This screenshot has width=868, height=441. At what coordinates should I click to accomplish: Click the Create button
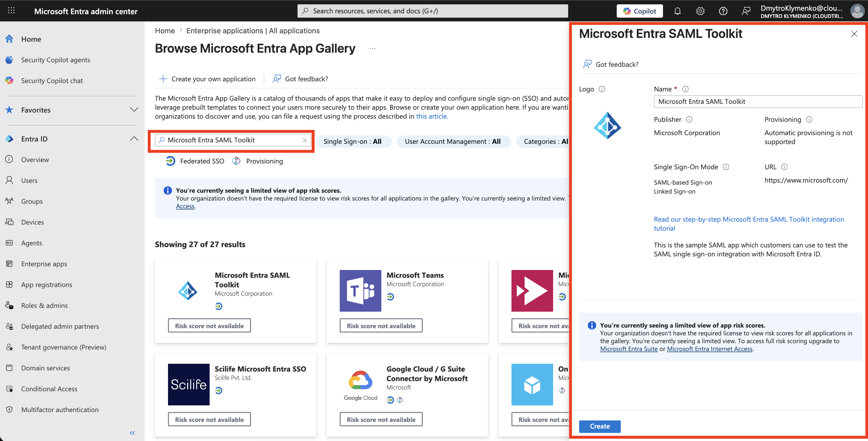click(x=600, y=427)
